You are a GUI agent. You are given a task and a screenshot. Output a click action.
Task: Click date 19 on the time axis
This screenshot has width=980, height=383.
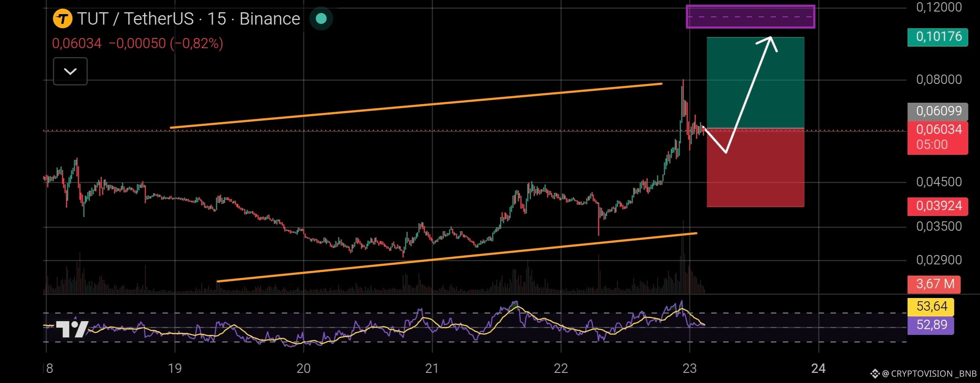coord(175,369)
